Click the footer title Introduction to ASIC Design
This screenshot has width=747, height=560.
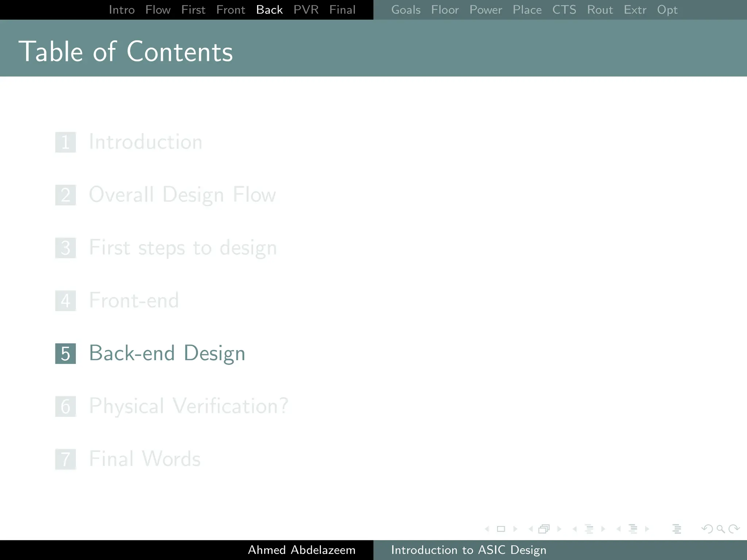coord(469,550)
